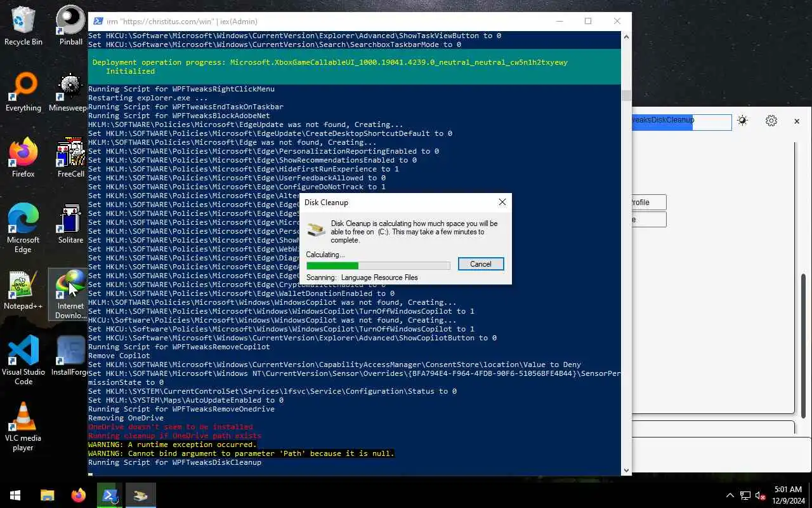Select the FreeCell desktop icon

70,159
